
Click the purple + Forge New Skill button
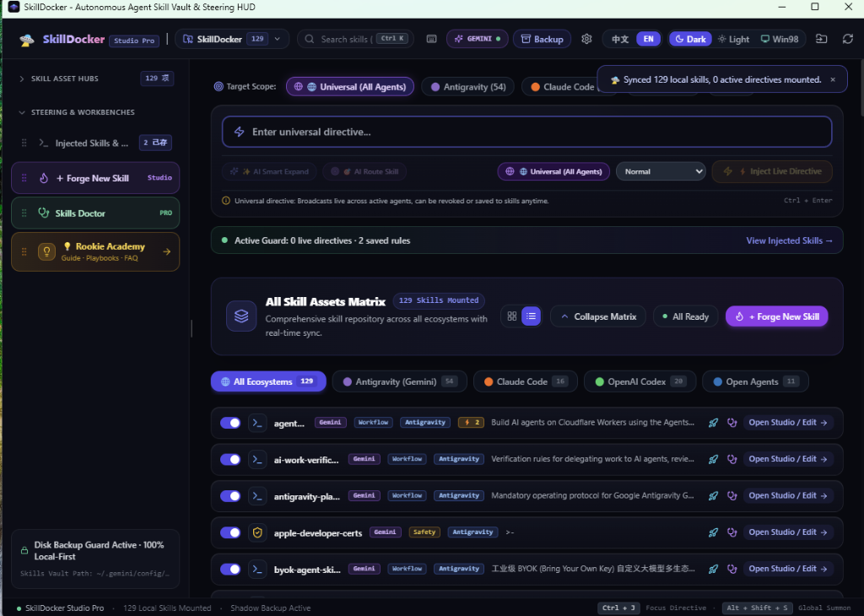tap(776, 316)
